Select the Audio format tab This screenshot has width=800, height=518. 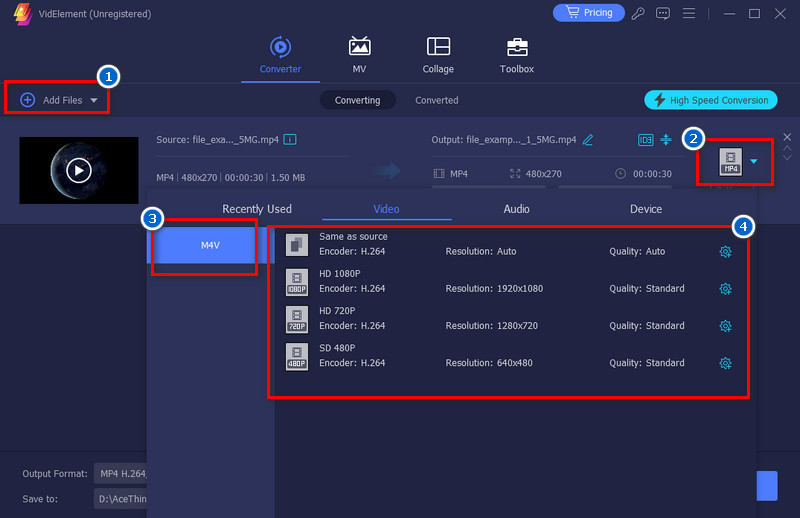tap(516, 209)
